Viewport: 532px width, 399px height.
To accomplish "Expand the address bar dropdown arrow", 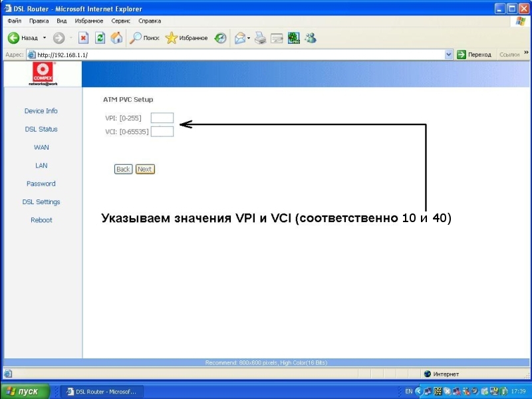I will click(449, 55).
